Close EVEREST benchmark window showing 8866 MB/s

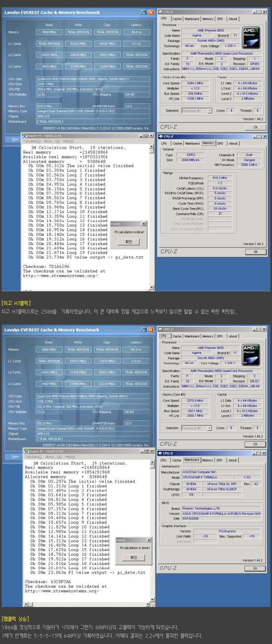pos(151,330)
